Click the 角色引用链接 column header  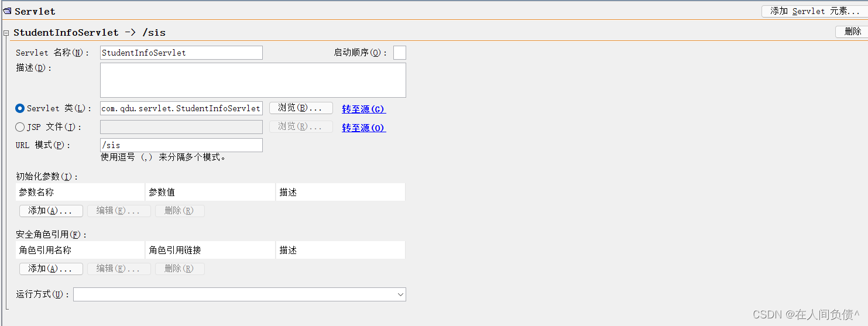[x=211, y=250]
